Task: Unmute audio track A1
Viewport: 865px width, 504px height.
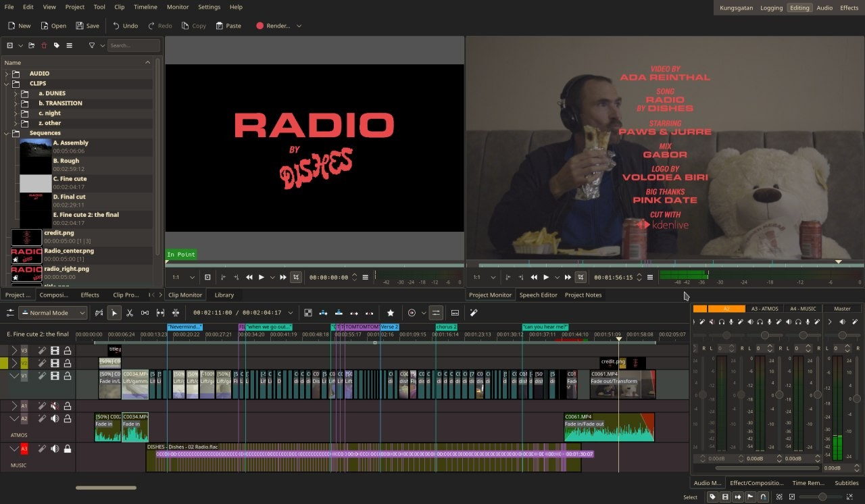Action: 55,406
